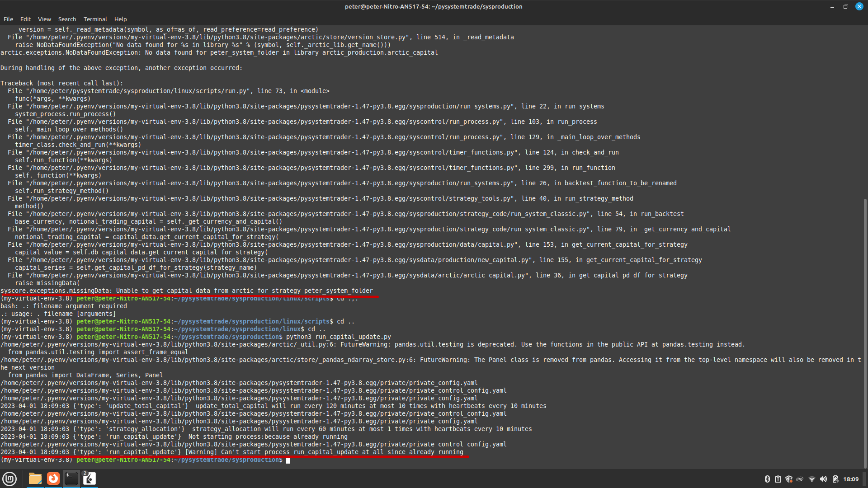
Task: Open the Search menu
Action: coord(67,19)
